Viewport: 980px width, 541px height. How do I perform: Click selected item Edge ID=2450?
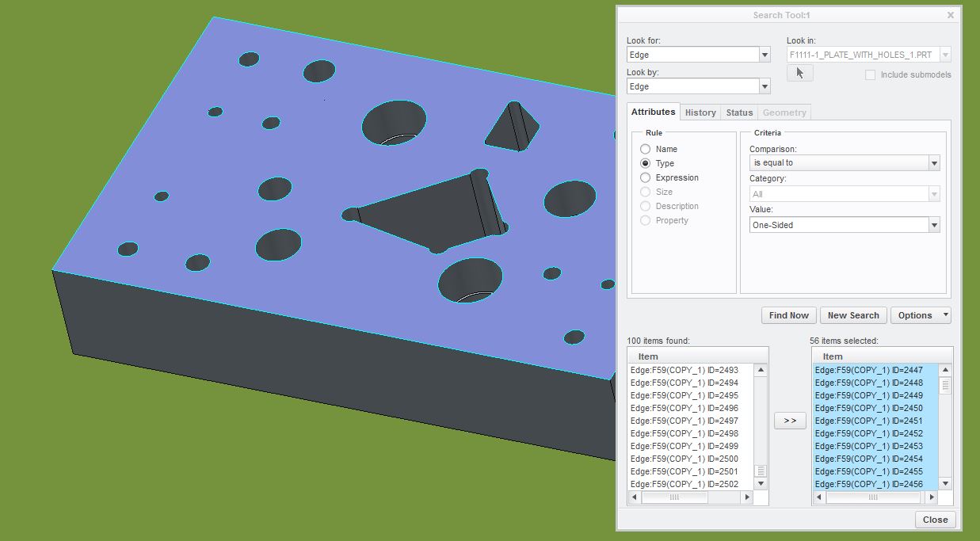[875, 408]
